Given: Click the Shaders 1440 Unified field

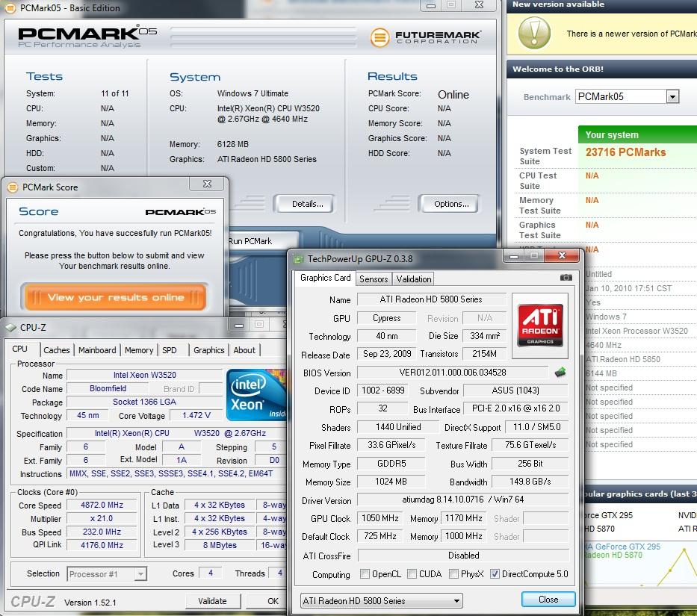Looking at the screenshot, I should click(398, 426).
